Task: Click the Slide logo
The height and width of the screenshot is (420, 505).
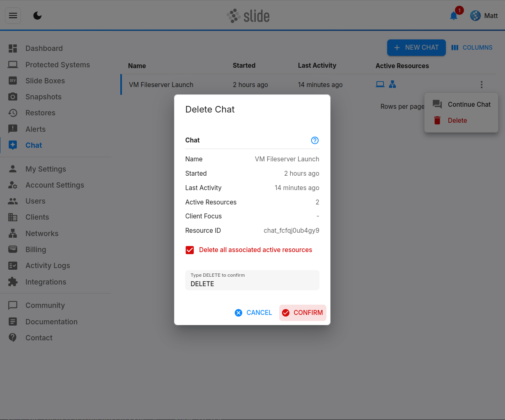Action: point(248,16)
